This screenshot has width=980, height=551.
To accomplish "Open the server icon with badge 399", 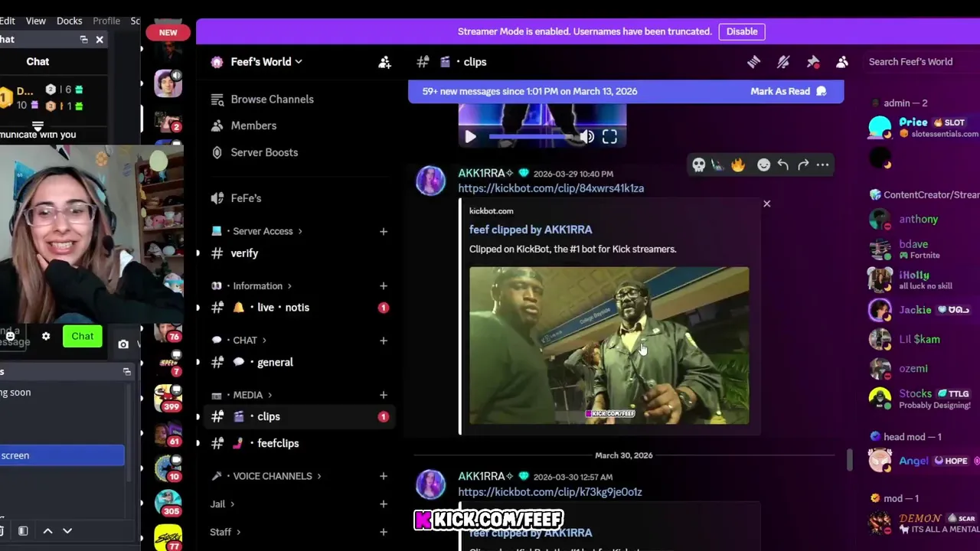I will pyautogui.click(x=168, y=398).
